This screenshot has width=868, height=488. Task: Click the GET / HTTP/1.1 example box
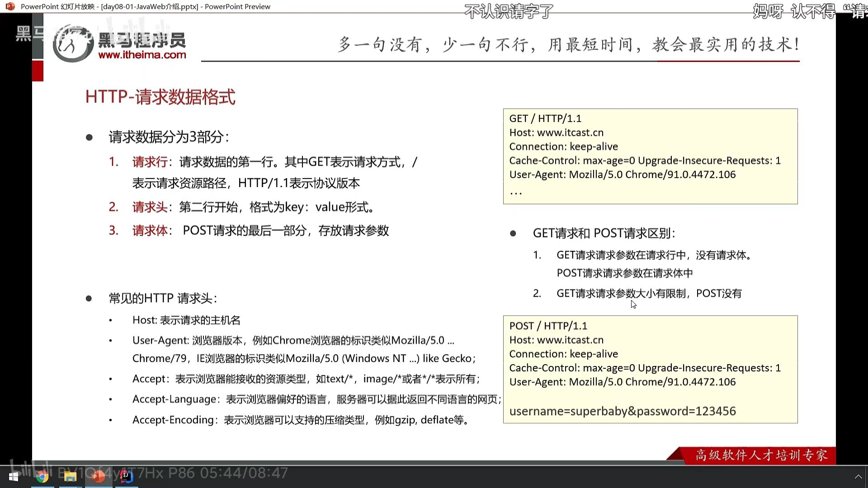coord(650,156)
